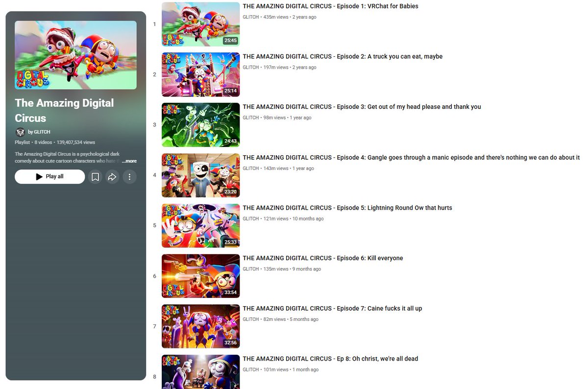Viewport: 588px width, 389px height.
Task: Click GLITCH channel name under Episode 3
Action: point(251,118)
